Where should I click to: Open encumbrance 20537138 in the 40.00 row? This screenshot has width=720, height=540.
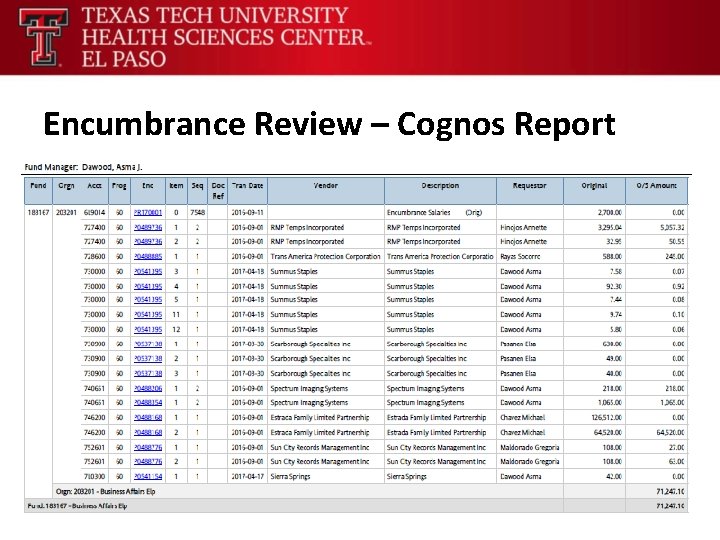click(148, 374)
